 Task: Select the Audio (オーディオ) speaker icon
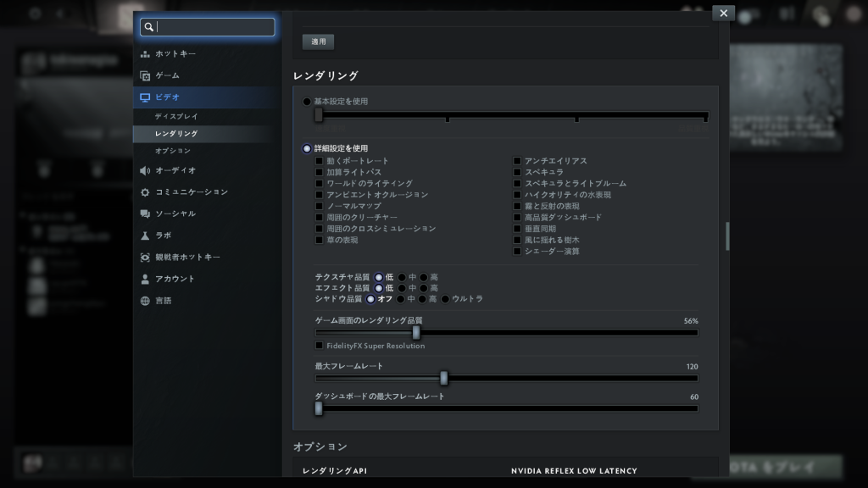[x=145, y=170]
